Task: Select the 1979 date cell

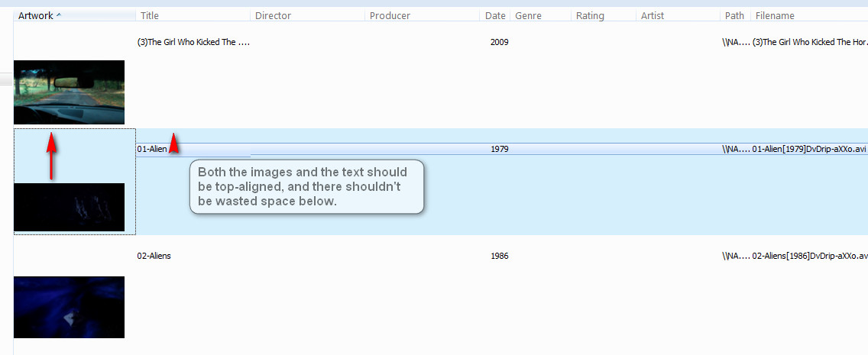Action: (499, 149)
